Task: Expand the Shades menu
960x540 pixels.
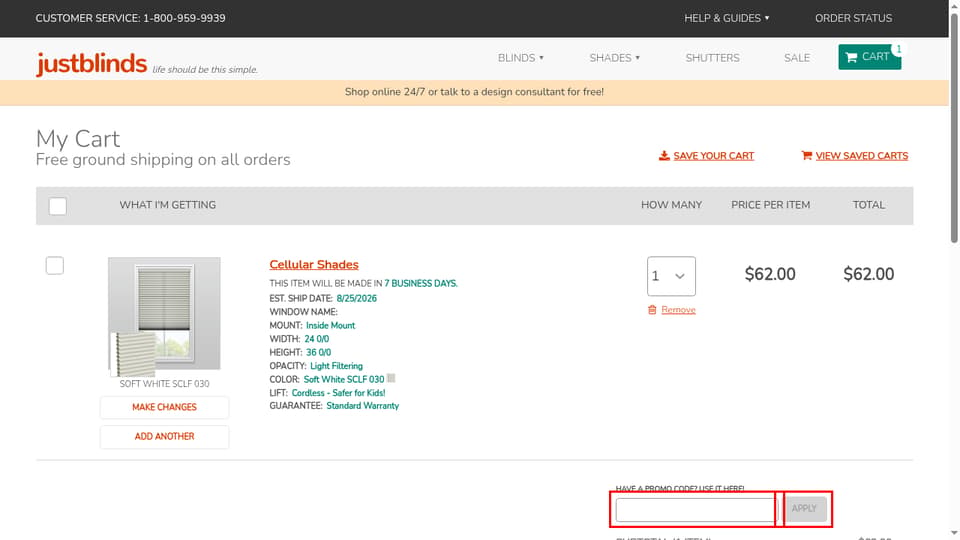Action: pos(614,58)
